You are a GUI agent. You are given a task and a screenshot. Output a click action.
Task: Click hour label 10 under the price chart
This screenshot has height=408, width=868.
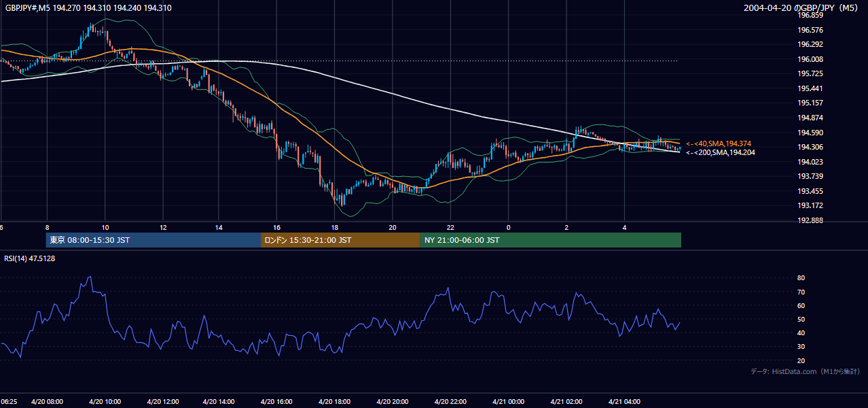click(105, 226)
